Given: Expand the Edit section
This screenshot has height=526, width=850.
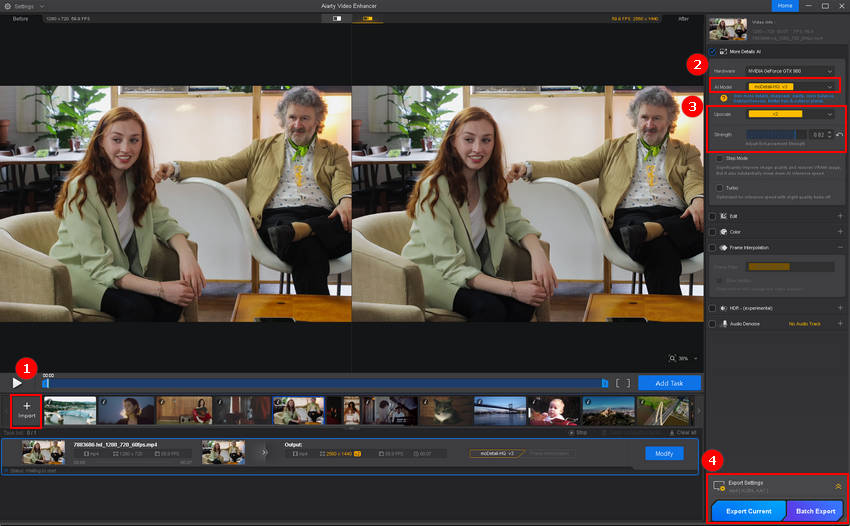Looking at the screenshot, I should pyautogui.click(x=840, y=216).
